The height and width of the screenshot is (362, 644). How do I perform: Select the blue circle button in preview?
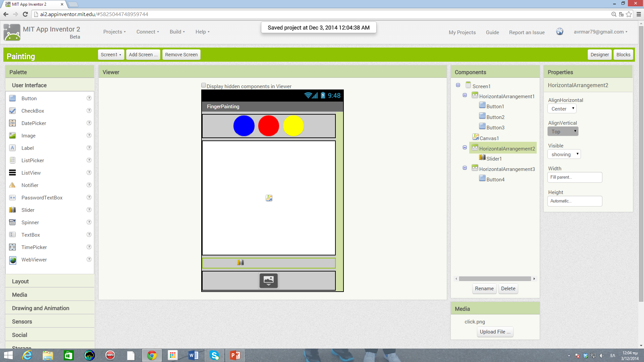(x=244, y=126)
